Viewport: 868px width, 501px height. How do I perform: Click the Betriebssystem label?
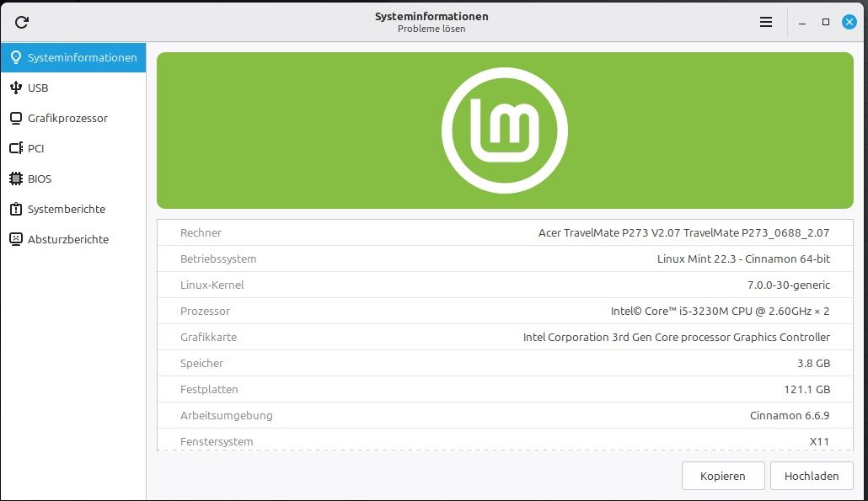pyautogui.click(x=218, y=258)
